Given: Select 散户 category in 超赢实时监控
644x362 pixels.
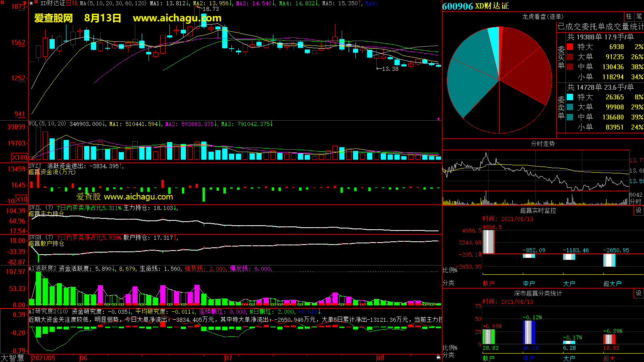Looking at the screenshot, I should click(x=488, y=284).
